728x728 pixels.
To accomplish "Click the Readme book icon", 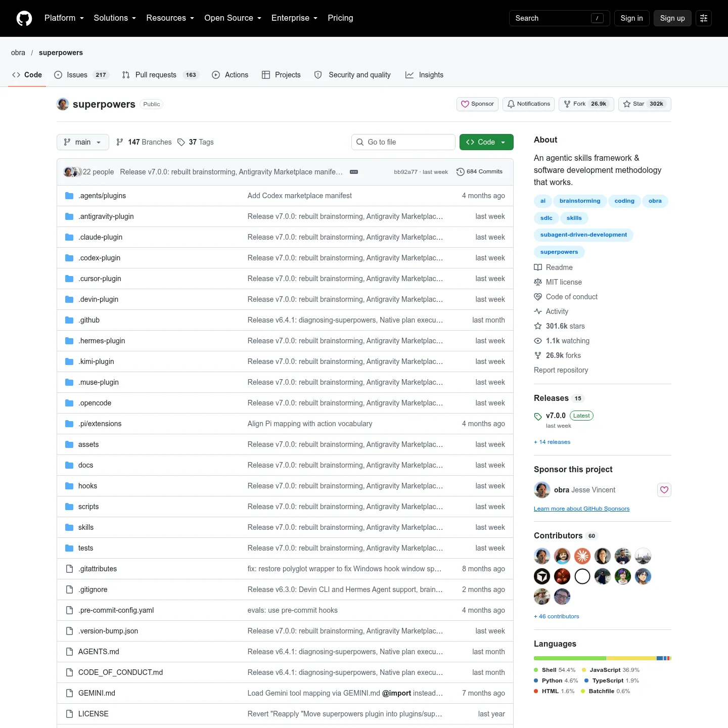I will coord(538,267).
